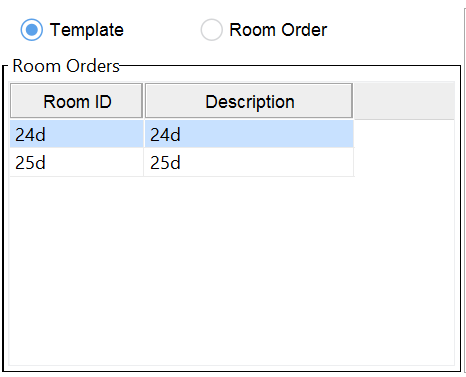Click 25d in the Description column
466x377 pixels.
coord(249,162)
